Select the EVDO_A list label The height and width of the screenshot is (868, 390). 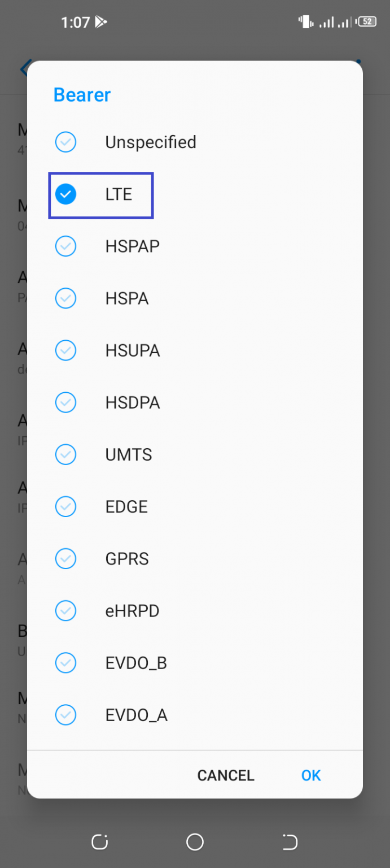(137, 715)
